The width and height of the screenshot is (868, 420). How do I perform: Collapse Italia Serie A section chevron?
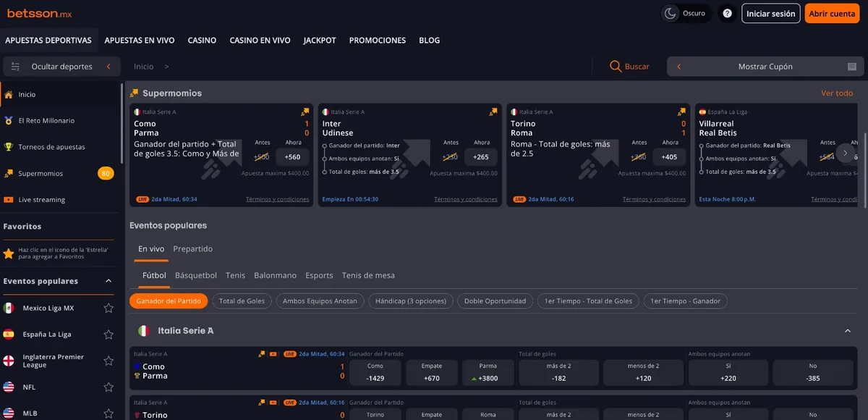click(x=848, y=331)
